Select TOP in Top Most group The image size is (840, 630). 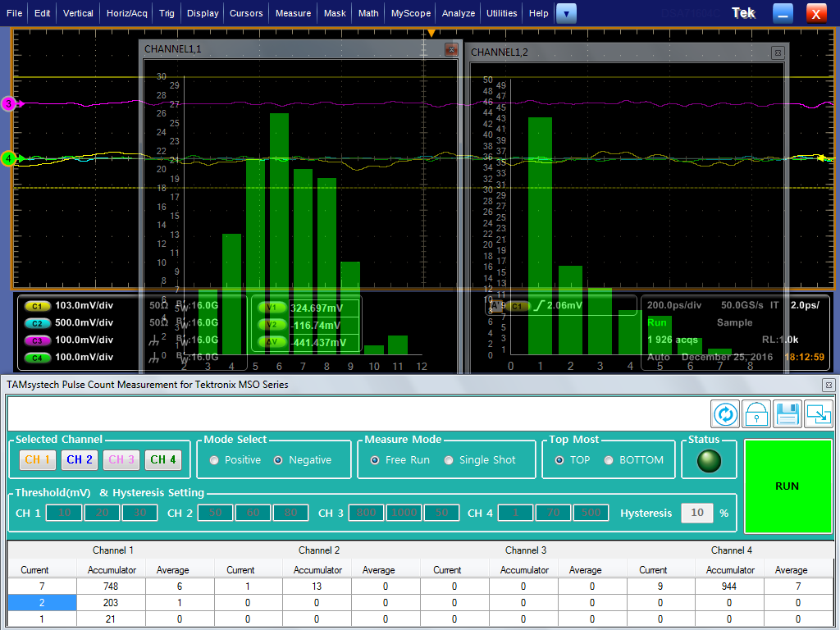coord(559,460)
